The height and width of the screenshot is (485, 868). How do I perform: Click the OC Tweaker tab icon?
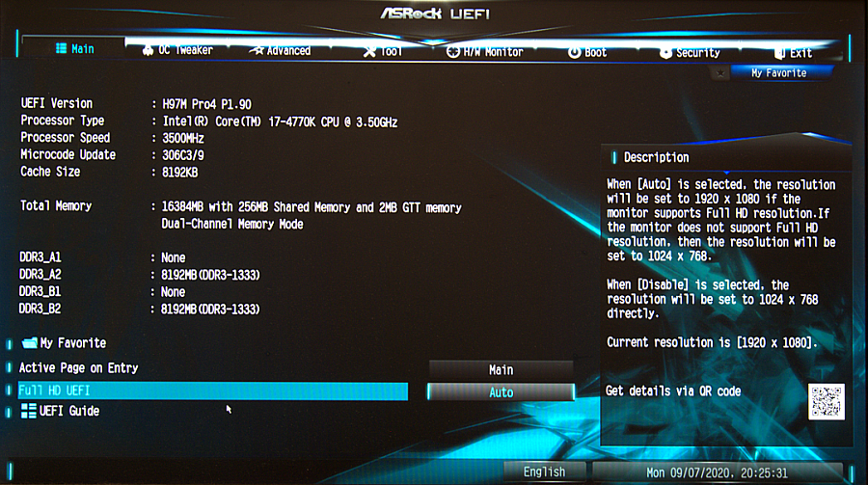coord(148,50)
